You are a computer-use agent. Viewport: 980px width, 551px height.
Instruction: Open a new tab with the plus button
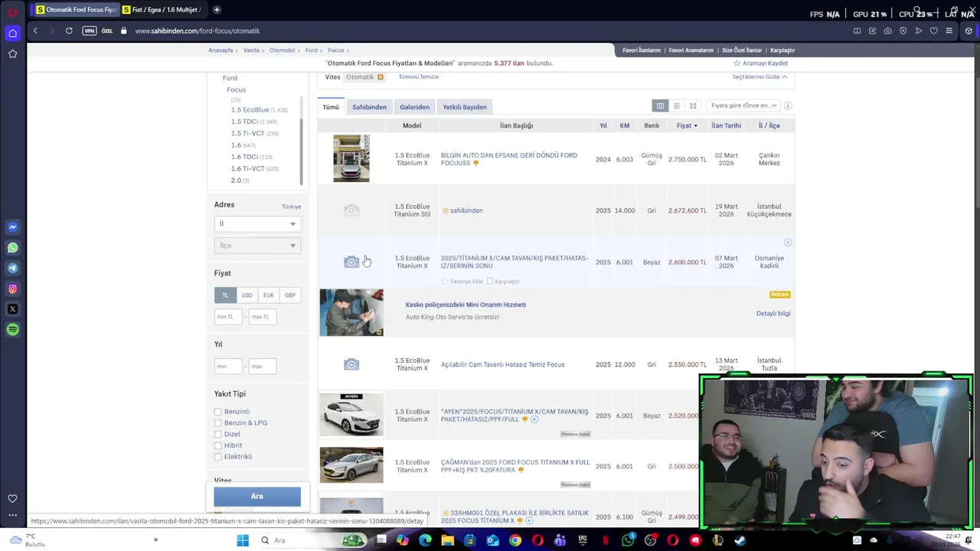tap(217, 10)
